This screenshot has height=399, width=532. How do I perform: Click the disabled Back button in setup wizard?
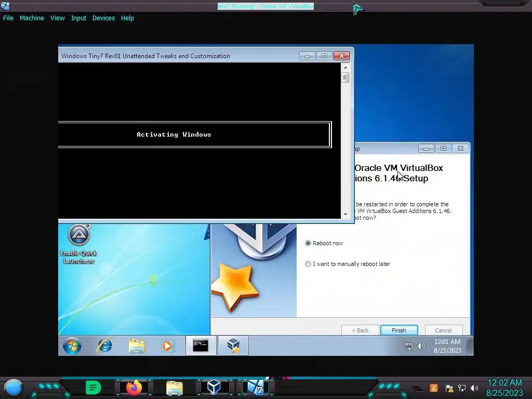point(360,330)
